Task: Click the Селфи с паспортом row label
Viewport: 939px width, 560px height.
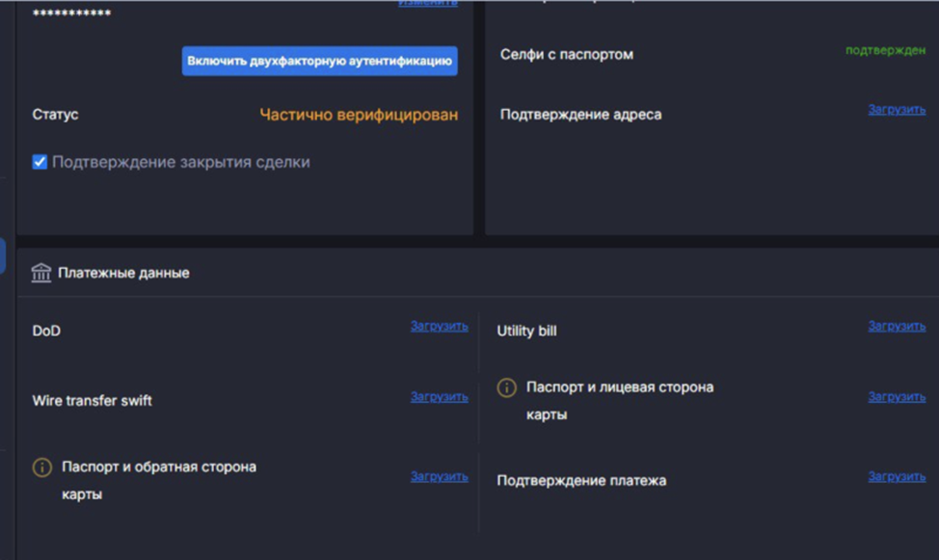Action: pyautogui.click(x=566, y=55)
